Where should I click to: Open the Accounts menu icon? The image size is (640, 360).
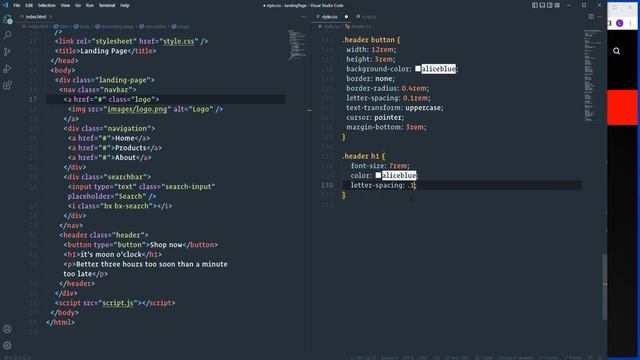click(x=7, y=329)
